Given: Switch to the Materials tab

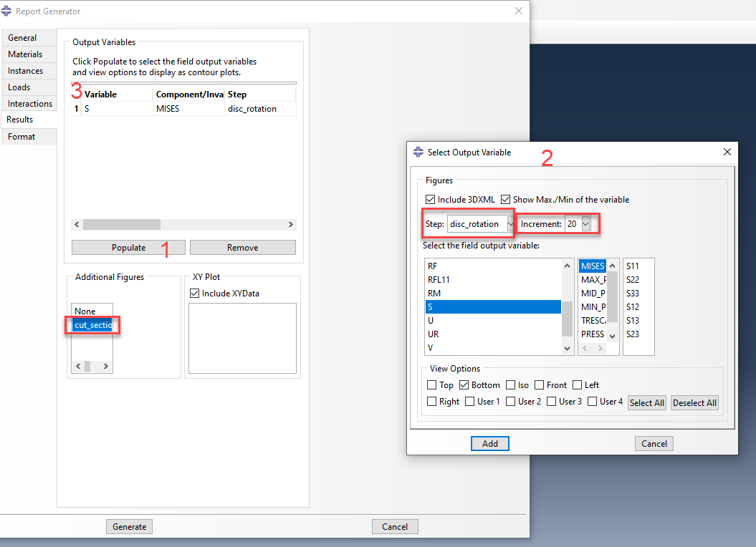Looking at the screenshot, I should (x=25, y=54).
